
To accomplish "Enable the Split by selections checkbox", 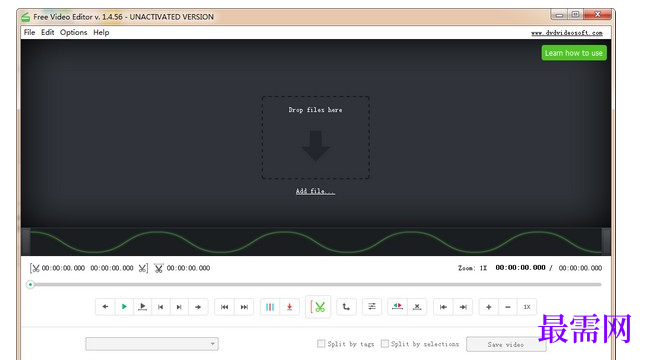I will [385, 343].
